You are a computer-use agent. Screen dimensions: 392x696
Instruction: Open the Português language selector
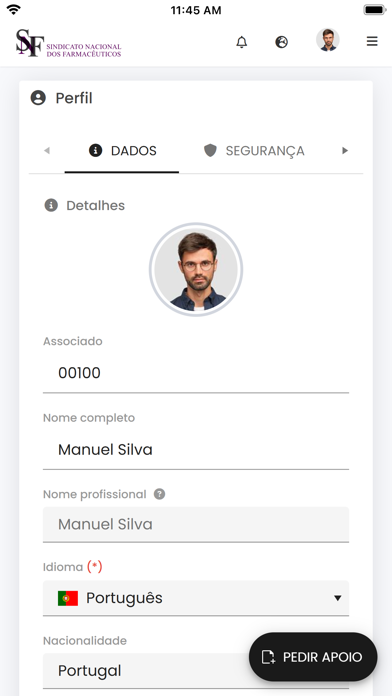tap(196, 598)
